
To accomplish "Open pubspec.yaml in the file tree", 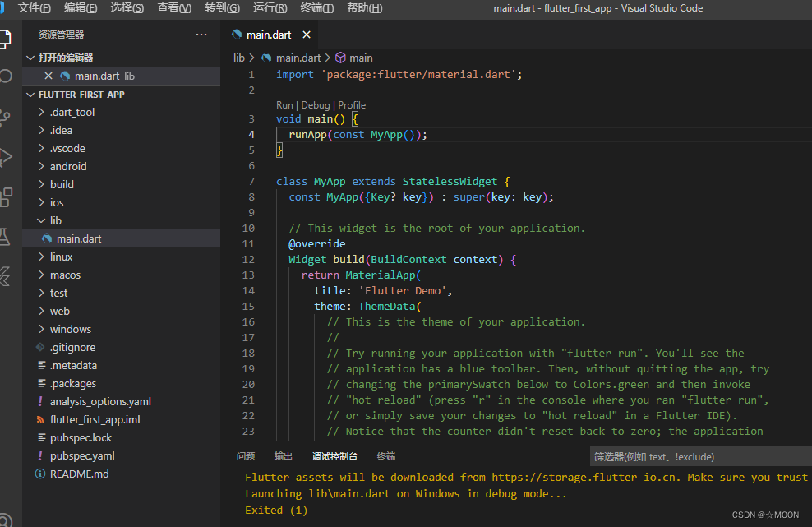I will click(x=122, y=455).
